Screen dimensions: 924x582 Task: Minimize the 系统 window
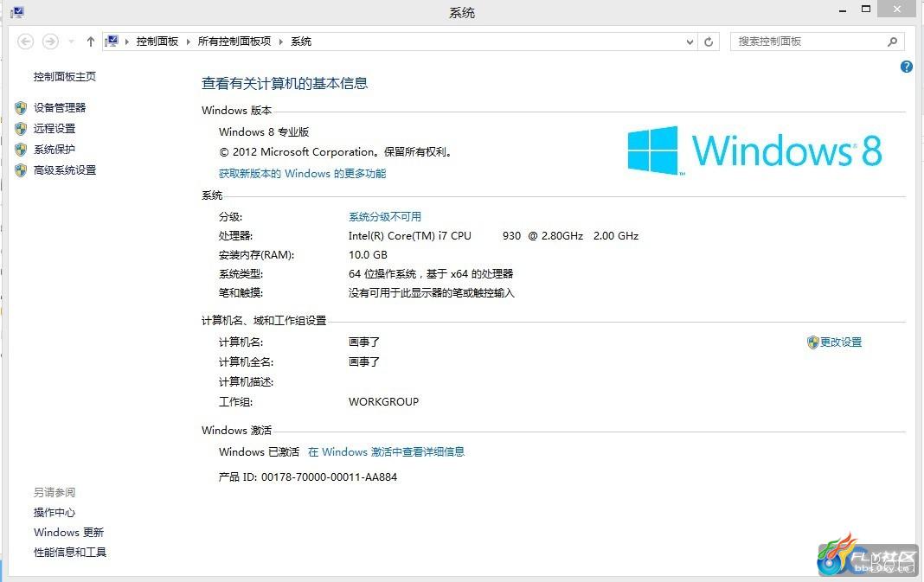(843, 10)
